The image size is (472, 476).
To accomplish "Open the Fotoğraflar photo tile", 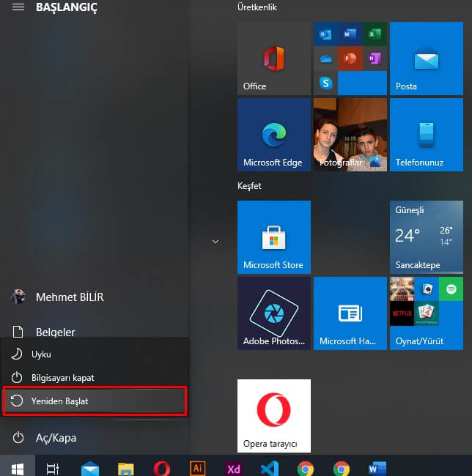I will click(350, 135).
